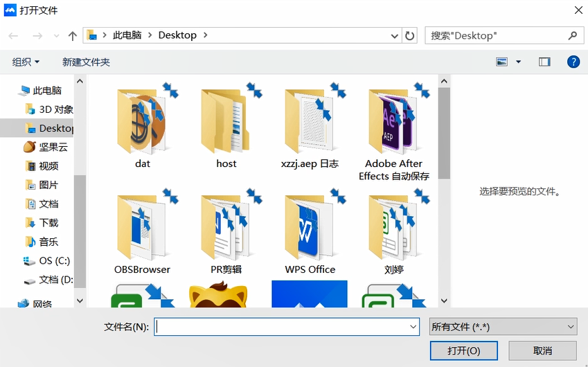Open help with the question mark icon
This screenshot has height=367, width=588.
(x=573, y=62)
